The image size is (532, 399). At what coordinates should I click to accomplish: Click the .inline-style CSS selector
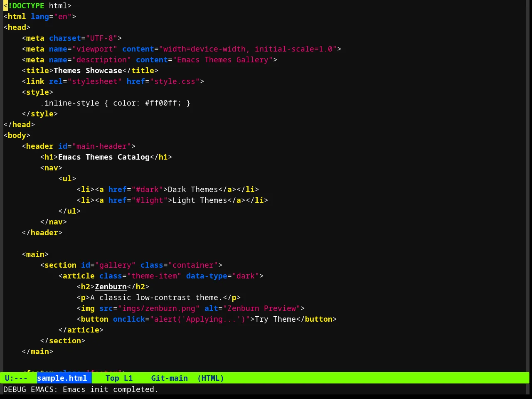click(x=69, y=103)
